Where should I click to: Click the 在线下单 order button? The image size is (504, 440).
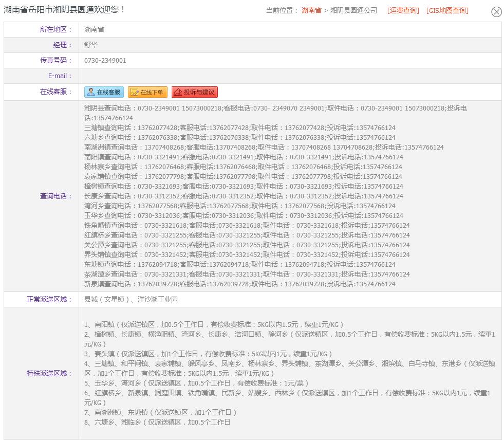tap(147, 92)
